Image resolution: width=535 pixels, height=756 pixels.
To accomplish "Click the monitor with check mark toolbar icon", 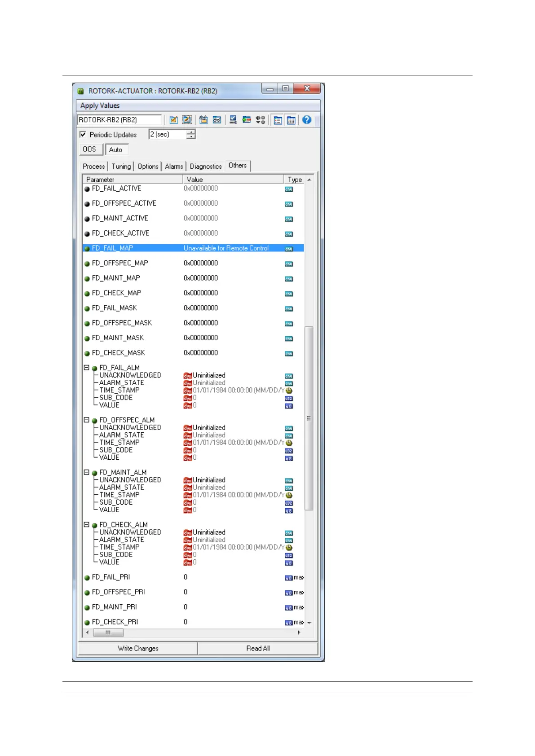I will [233, 120].
